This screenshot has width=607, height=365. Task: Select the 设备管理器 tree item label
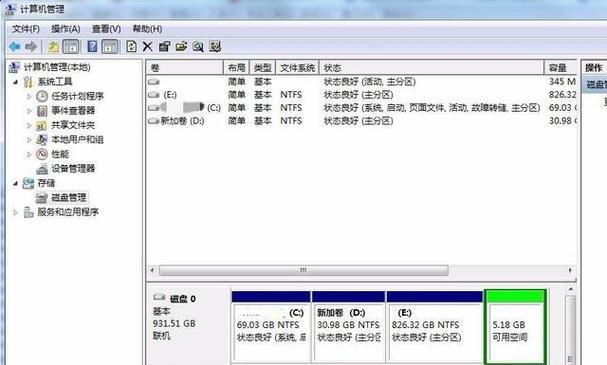click(73, 169)
